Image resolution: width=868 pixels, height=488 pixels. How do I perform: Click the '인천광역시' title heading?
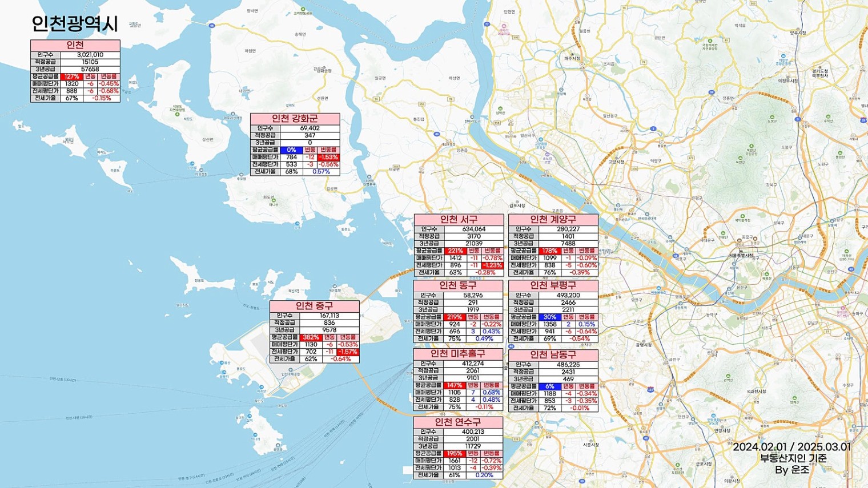(x=75, y=24)
